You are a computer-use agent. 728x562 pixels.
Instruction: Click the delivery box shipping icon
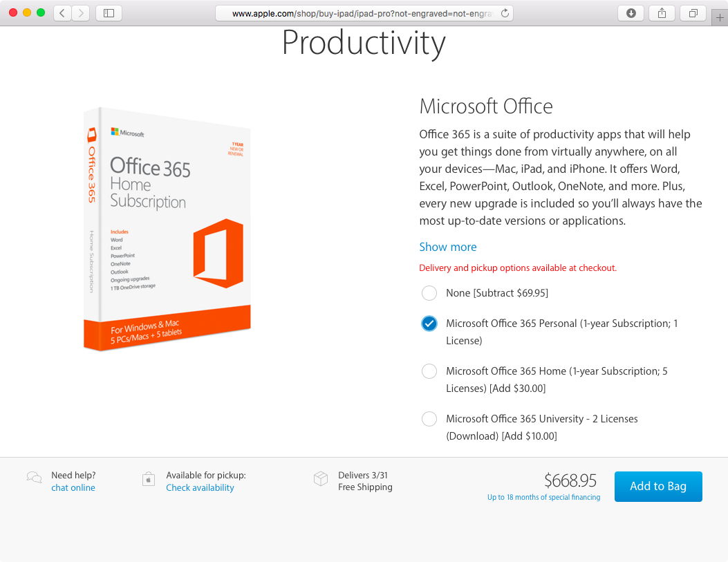click(321, 478)
